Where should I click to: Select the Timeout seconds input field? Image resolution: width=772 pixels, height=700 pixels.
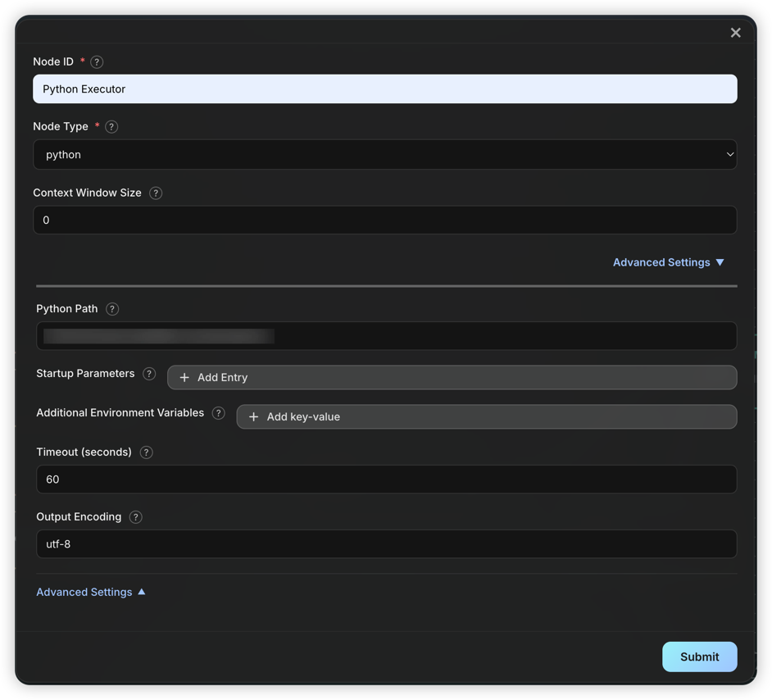(386, 480)
